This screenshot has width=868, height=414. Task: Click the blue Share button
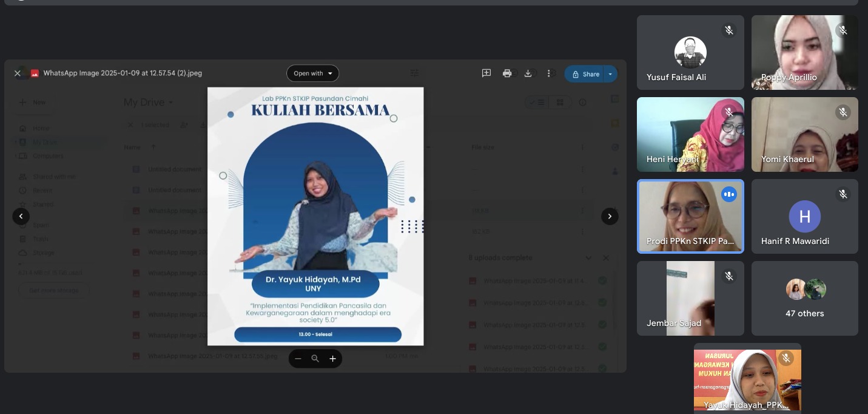(585, 74)
